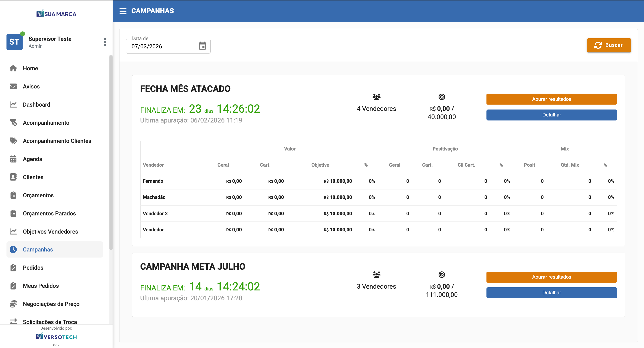Image resolution: width=644 pixels, height=348 pixels.
Task: Click the Clientes contact icon
Action: [13, 177]
